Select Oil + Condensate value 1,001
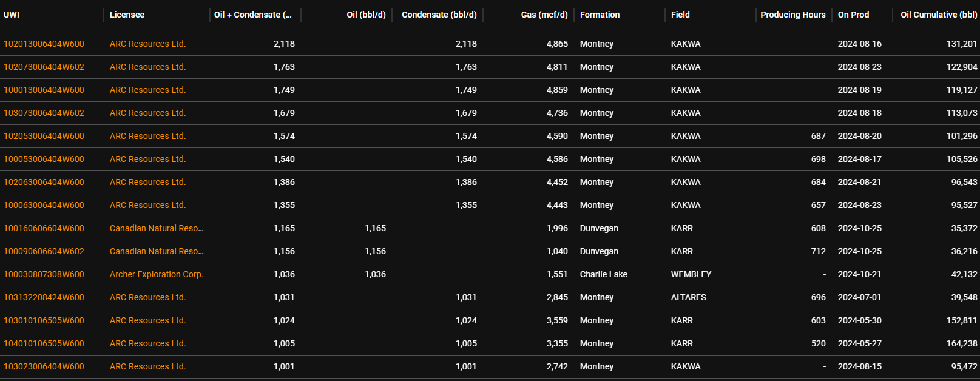 (284, 366)
